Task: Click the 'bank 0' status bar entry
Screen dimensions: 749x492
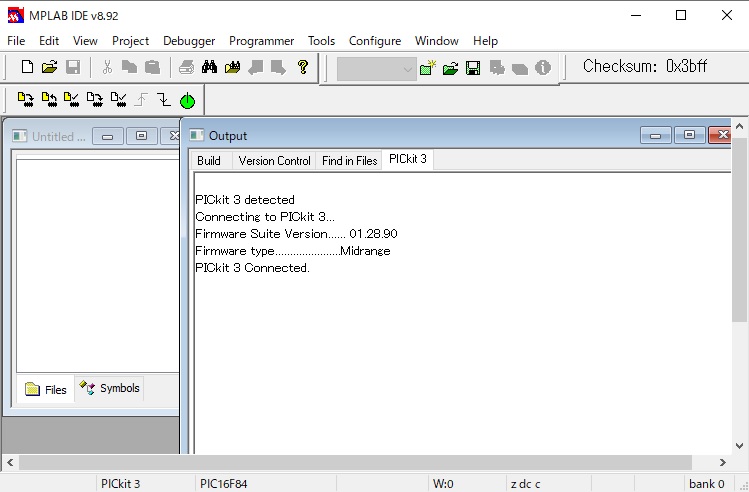Action: click(x=706, y=484)
